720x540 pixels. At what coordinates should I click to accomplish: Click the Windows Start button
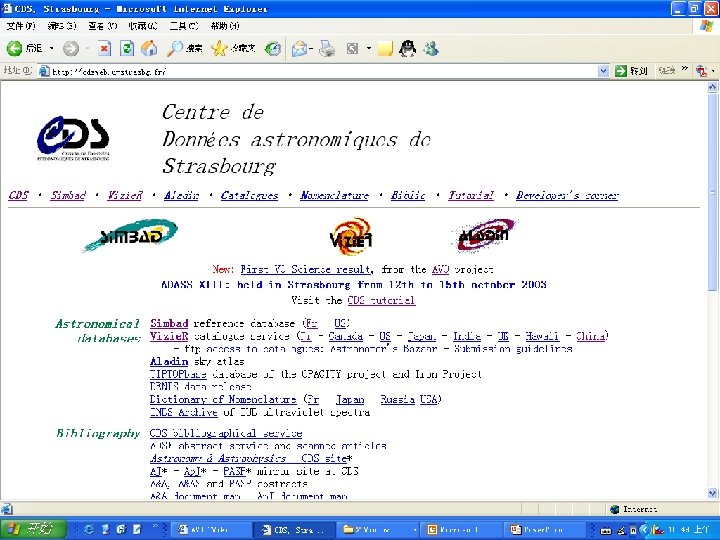33,529
